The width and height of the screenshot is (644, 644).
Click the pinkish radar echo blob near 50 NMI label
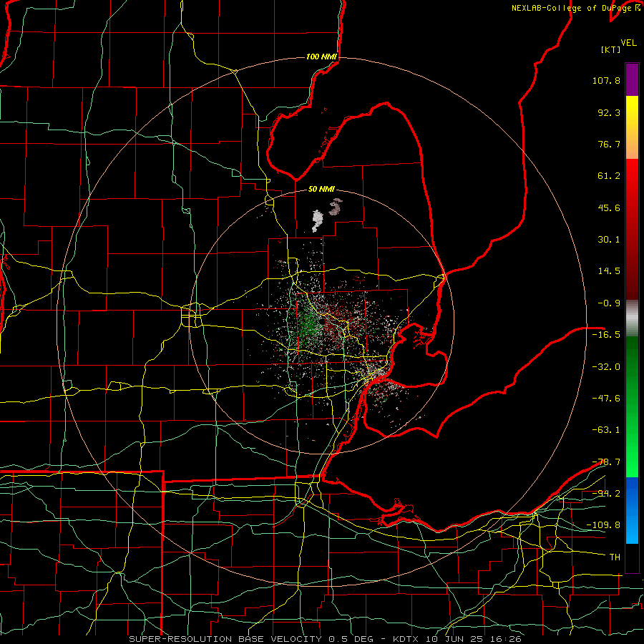(336, 207)
